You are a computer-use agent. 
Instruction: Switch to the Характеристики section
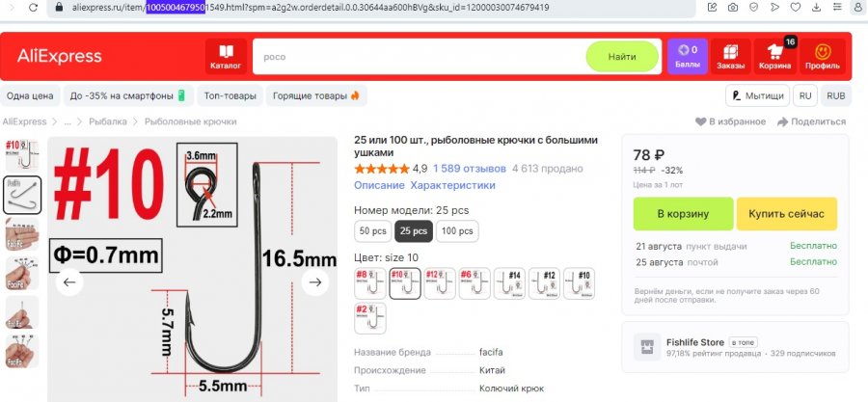(x=453, y=185)
